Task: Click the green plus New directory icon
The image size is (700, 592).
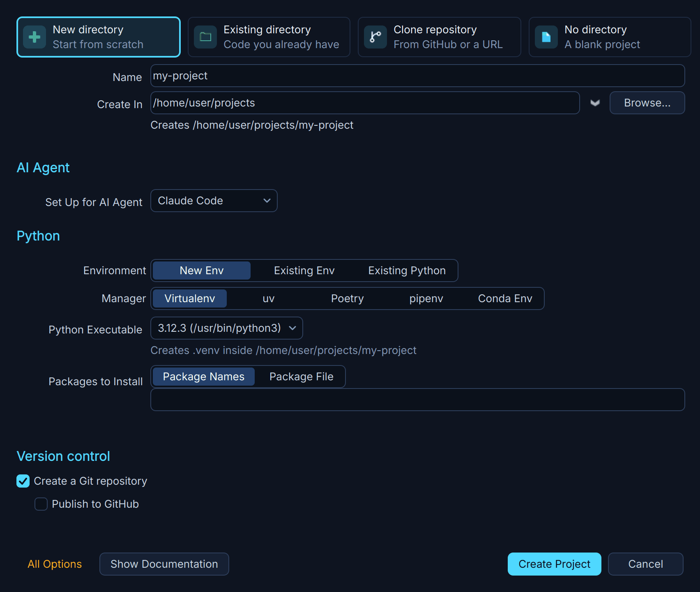Action: [35, 37]
